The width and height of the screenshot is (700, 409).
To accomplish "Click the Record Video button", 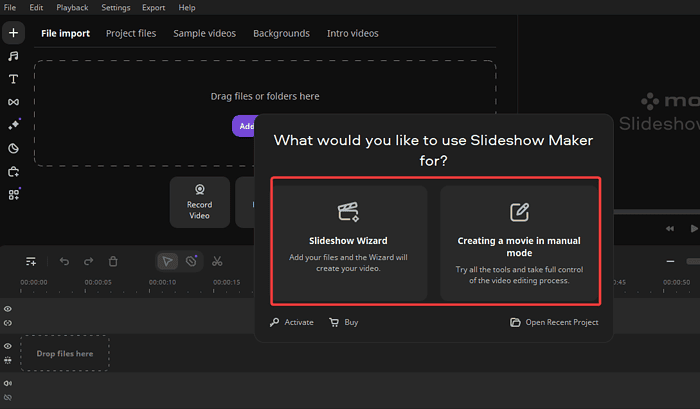I will pos(200,201).
